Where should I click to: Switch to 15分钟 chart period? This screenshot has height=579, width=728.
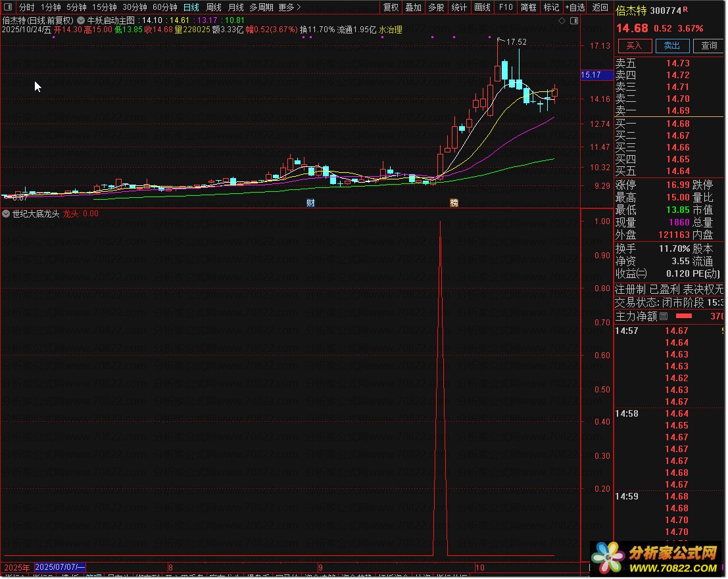coord(104,7)
